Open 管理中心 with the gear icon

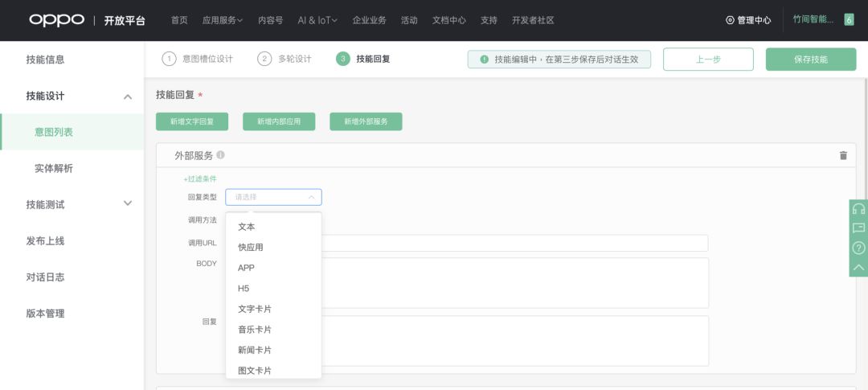748,20
